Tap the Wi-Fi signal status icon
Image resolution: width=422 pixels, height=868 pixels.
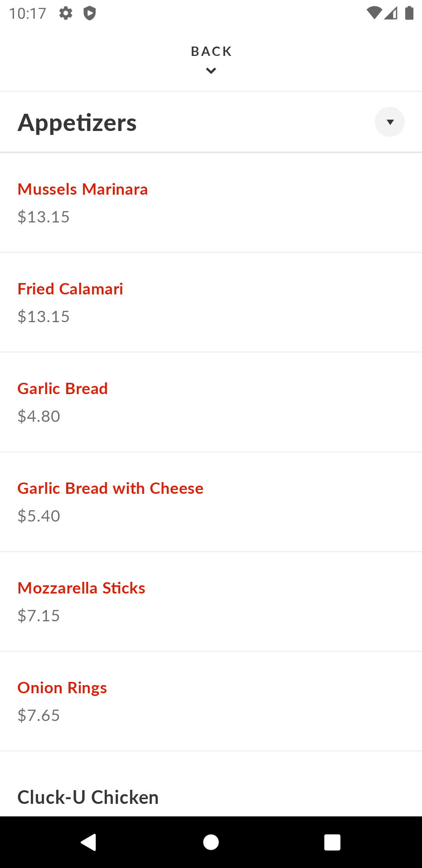coord(374,13)
